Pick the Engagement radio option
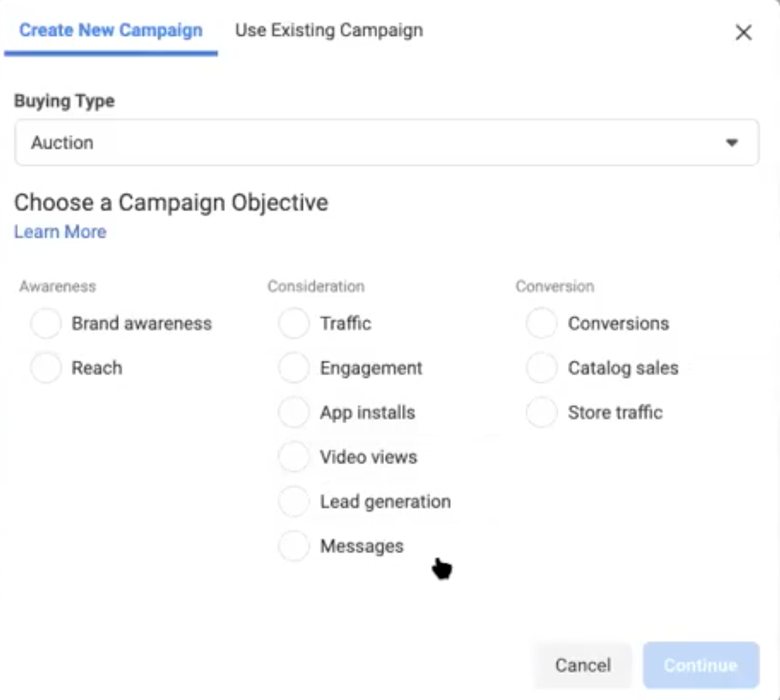The width and height of the screenshot is (780, 700). 294,368
